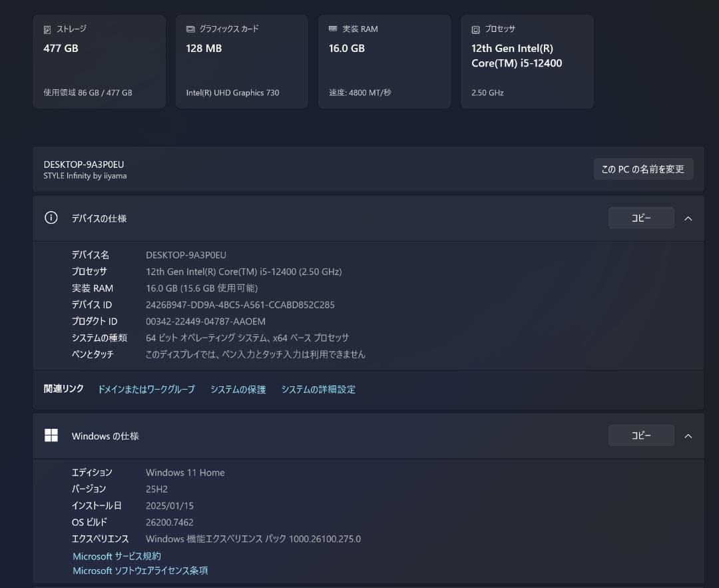Collapse the Windows の仕様 section

(x=688, y=435)
